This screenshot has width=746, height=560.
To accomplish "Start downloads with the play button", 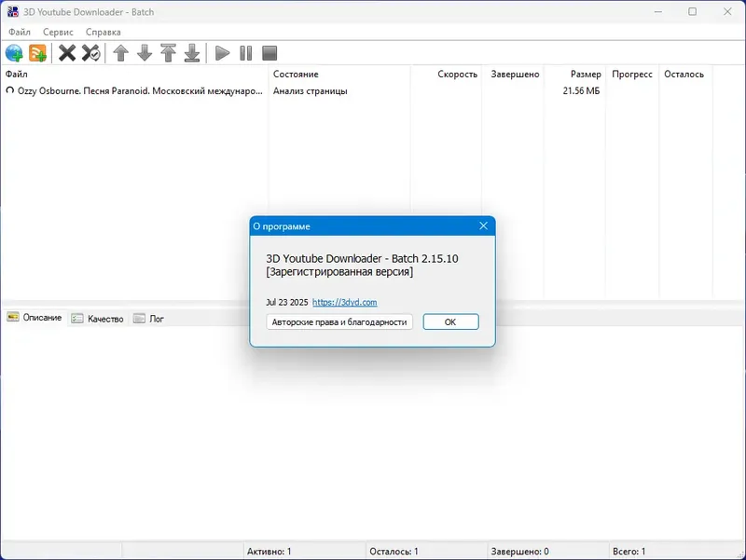I will click(x=222, y=53).
